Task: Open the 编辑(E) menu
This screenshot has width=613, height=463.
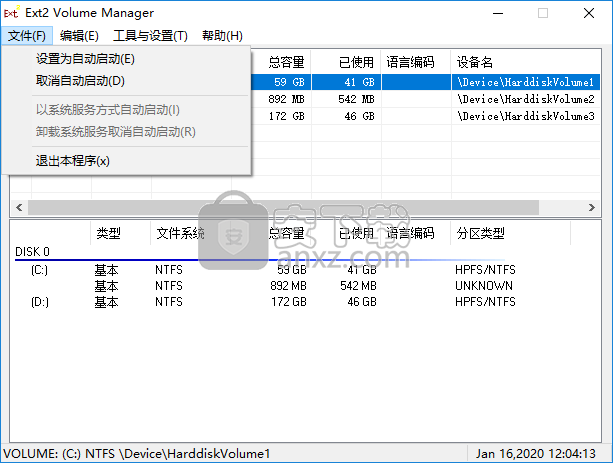Action: coord(79,36)
